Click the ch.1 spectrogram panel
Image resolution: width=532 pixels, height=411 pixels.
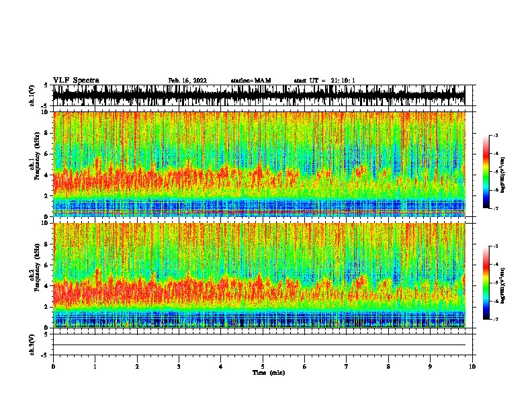259,164
